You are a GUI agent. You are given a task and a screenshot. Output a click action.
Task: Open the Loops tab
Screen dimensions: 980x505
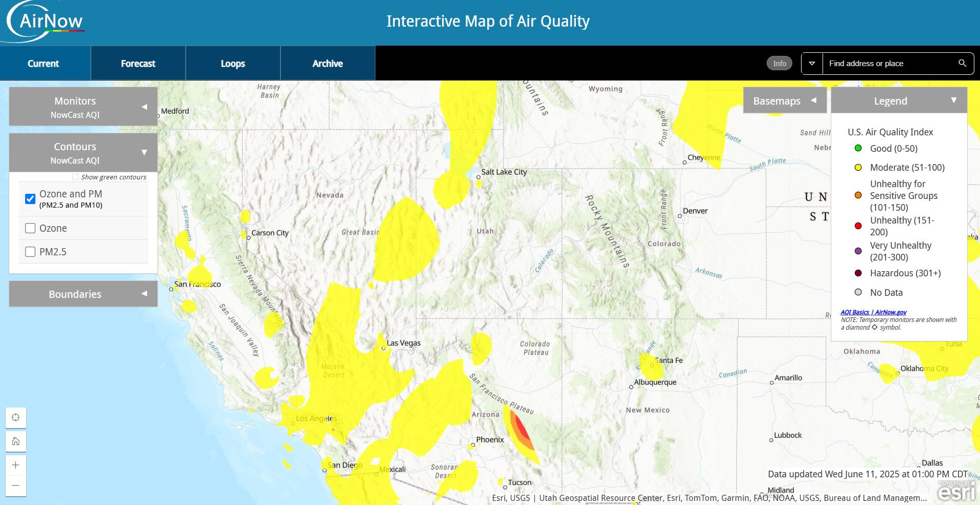233,64
